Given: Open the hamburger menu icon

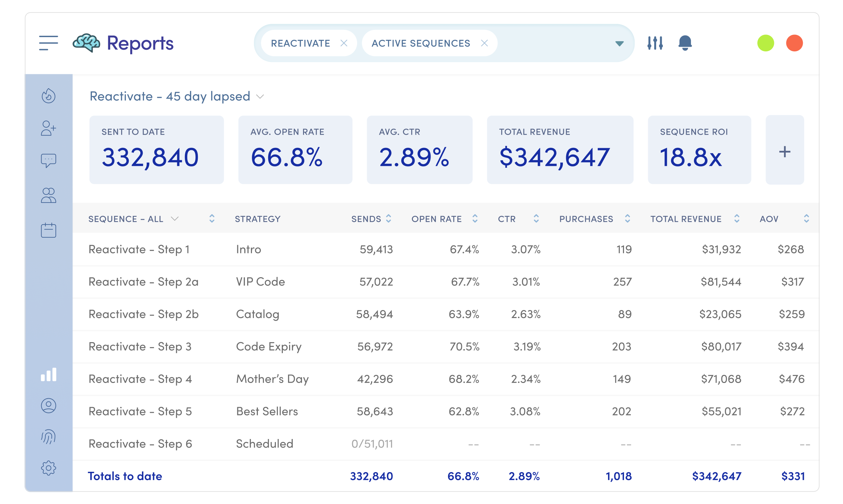Looking at the screenshot, I should click(48, 43).
